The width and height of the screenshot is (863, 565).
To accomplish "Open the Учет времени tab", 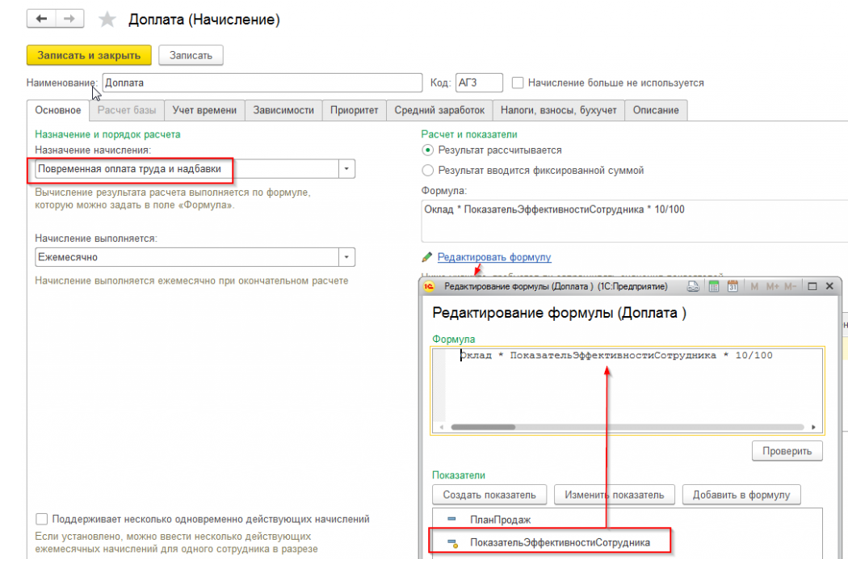I will tap(204, 110).
